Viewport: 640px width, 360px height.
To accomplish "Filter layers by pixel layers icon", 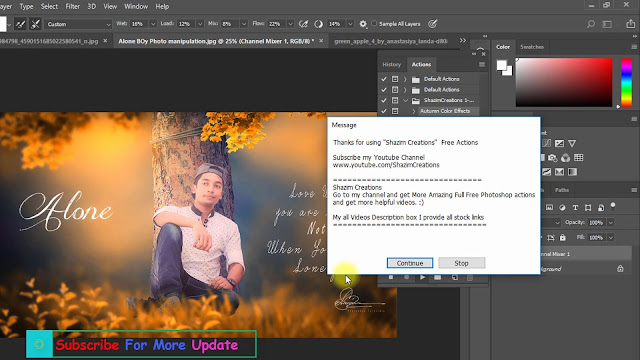I will [x=549, y=208].
